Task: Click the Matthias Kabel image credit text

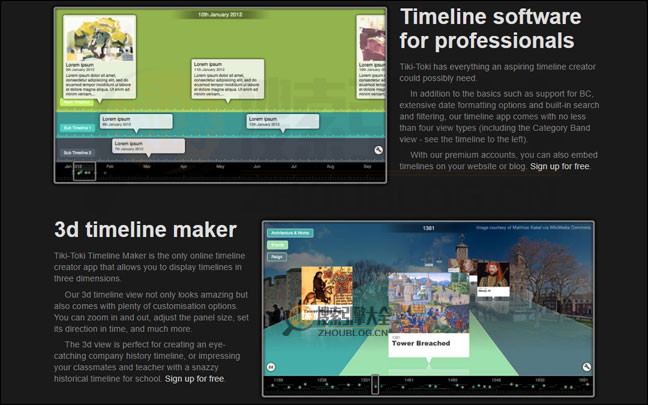Action: pyautogui.click(x=533, y=227)
